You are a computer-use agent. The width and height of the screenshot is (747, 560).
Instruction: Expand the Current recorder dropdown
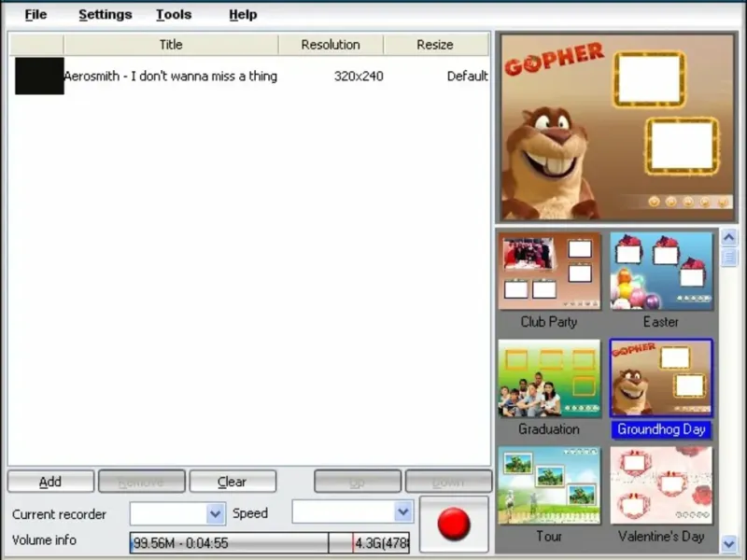click(x=216, y=513)
